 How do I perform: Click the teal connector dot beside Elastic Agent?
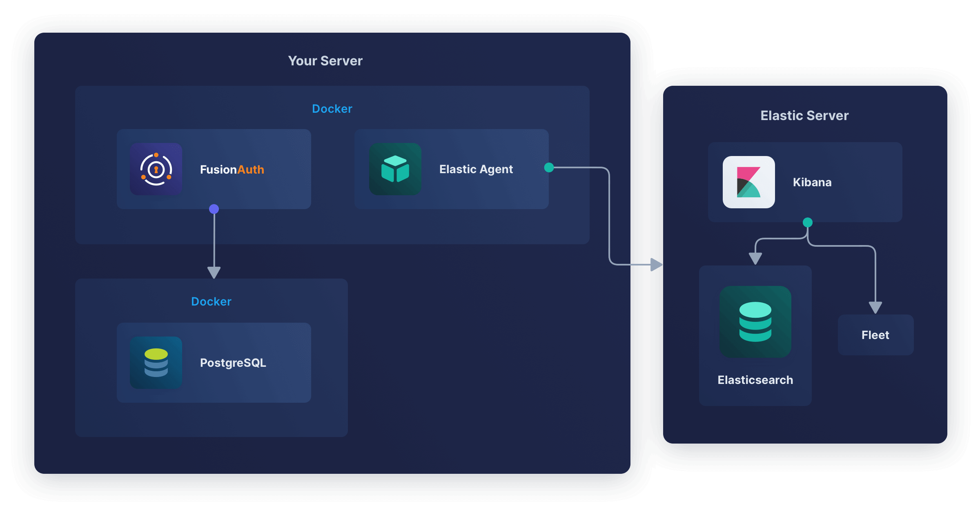(x=549, y=167)
